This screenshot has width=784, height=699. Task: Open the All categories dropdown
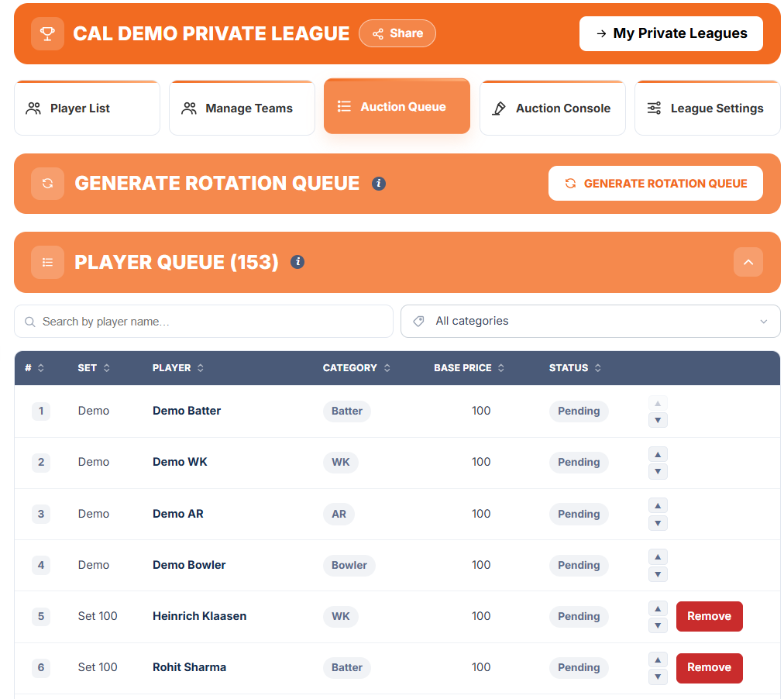point(590,321)
